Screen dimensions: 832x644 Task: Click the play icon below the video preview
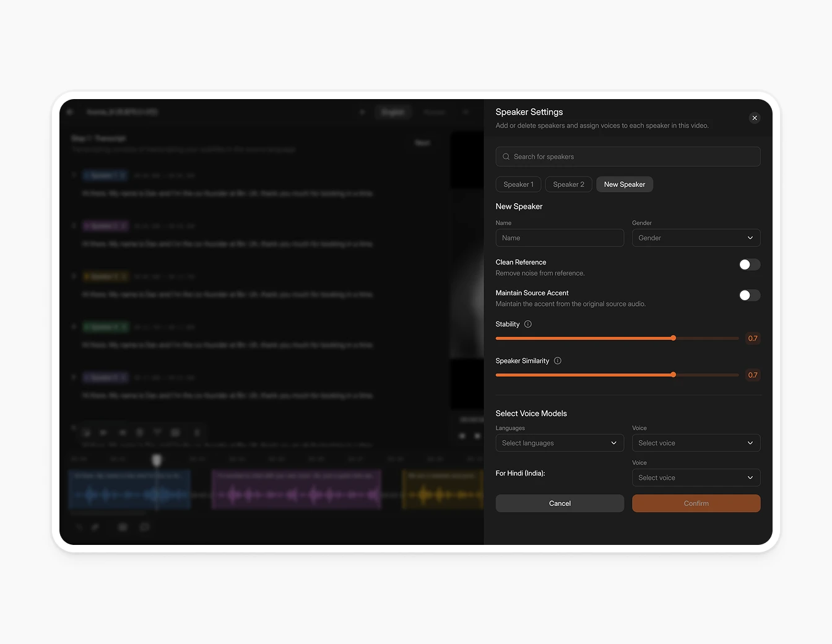(462, 436)
